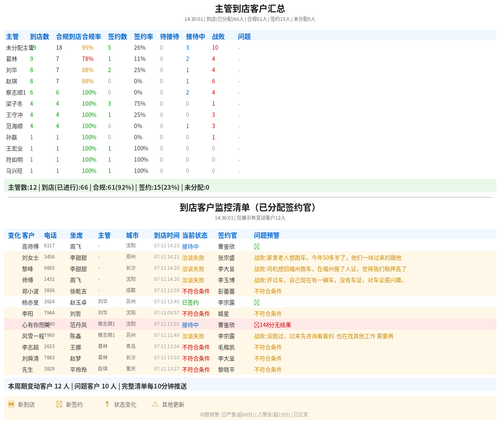Click the 签约数 column header

click(117, 36)
